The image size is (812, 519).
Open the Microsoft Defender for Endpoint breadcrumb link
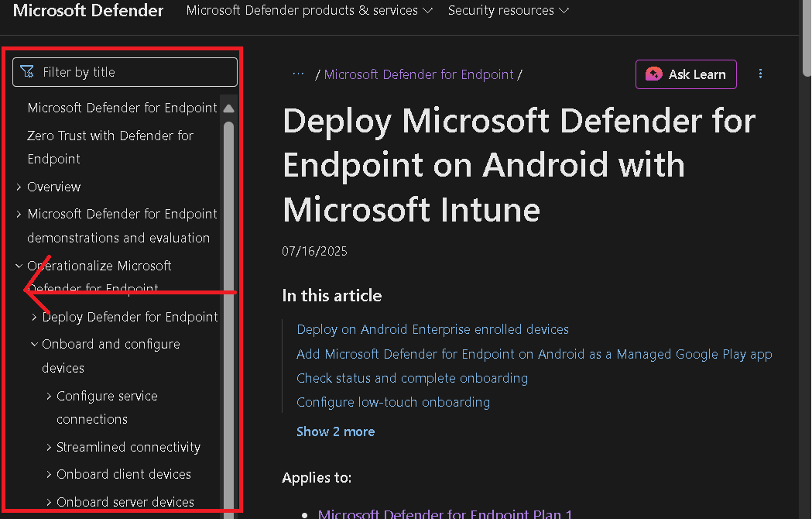(419, 74)
